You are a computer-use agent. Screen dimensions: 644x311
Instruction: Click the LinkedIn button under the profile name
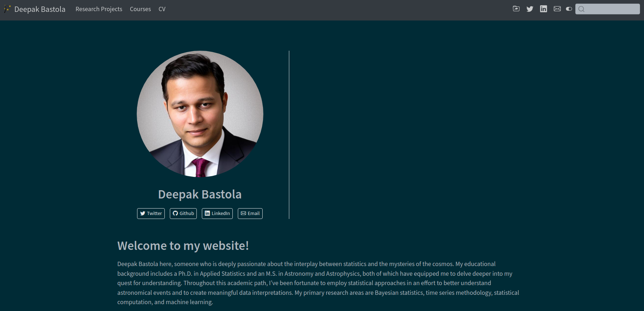217,213
